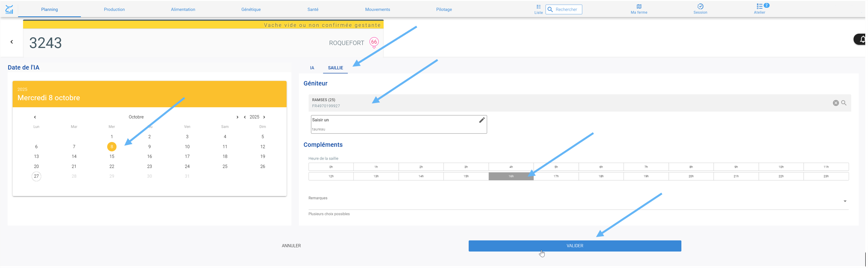This screenshot has width=868, height=268.
Task: Go to next month in calendar
Action: coord(237,117)
